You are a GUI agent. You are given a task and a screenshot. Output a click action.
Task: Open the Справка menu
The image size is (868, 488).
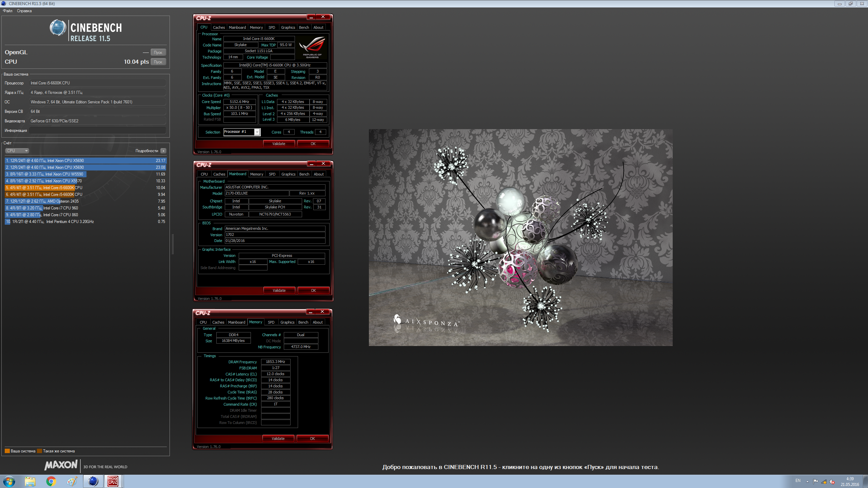(x=24, y=11)
